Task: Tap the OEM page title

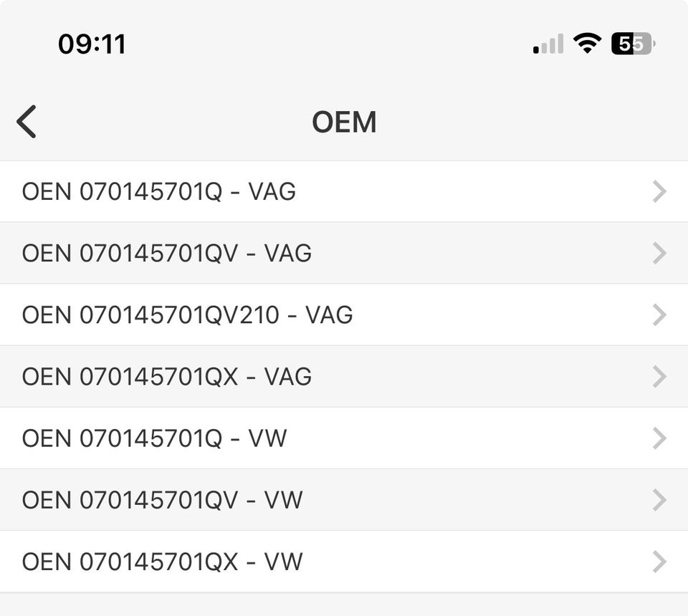Action: click(344, 122)
